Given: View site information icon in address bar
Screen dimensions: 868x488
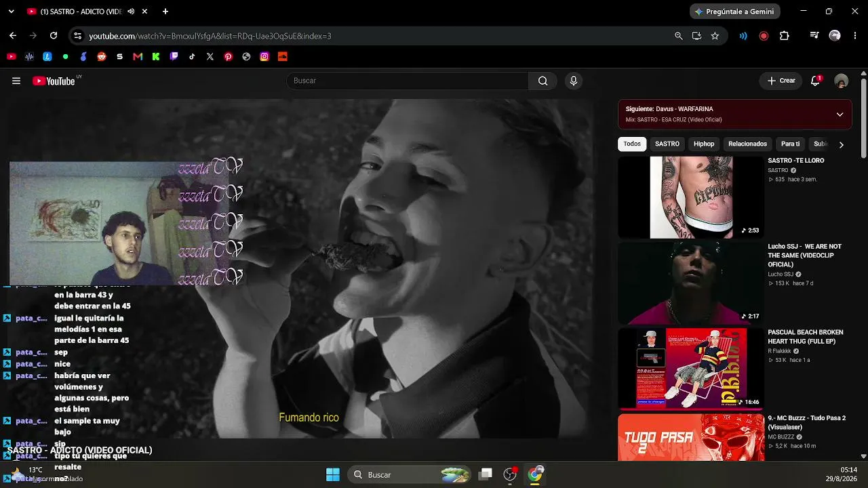Looking at the screenshot, I should pyautogui.click(x=77, y=36).
